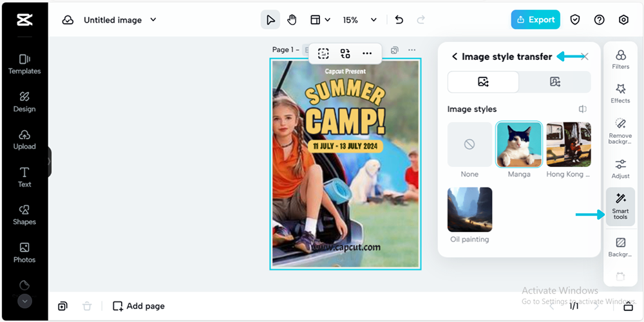Apply the Hong Kong image style
The image size is (644, 322).
point(569,144)
